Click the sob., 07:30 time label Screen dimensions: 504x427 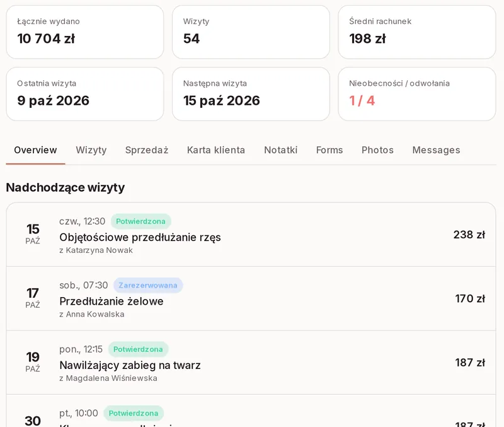click(x=84, y=285)
